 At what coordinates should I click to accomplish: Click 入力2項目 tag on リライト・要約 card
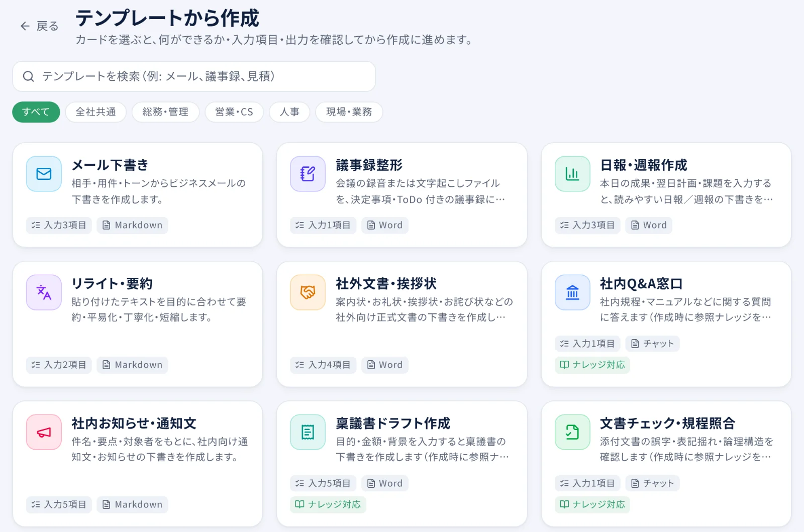pos(59,365)
